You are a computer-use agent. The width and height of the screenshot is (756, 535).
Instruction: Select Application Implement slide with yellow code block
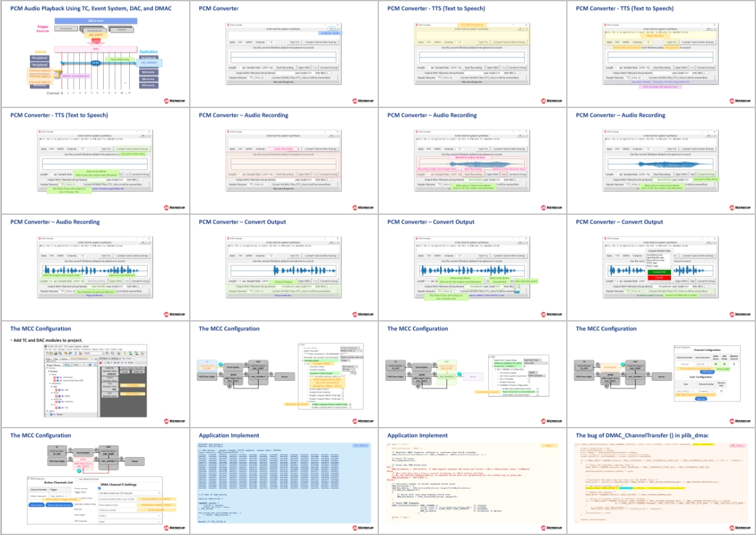[x=472, y=481]
